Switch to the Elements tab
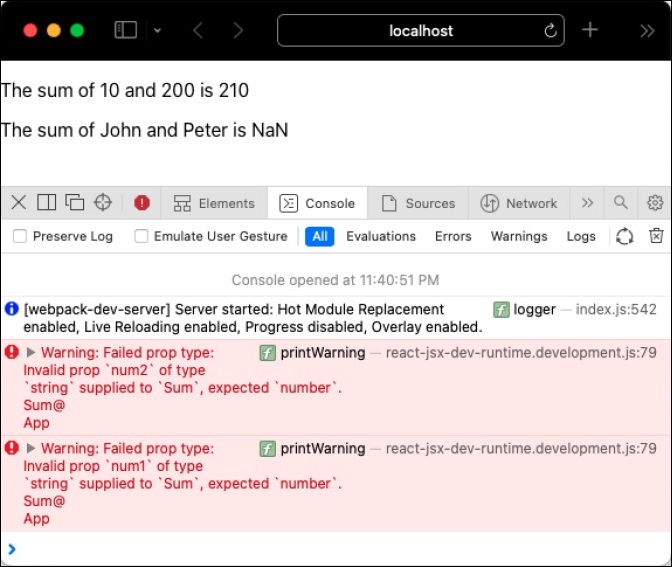Screen dimensions: 672x567 (x=215, y=203)
